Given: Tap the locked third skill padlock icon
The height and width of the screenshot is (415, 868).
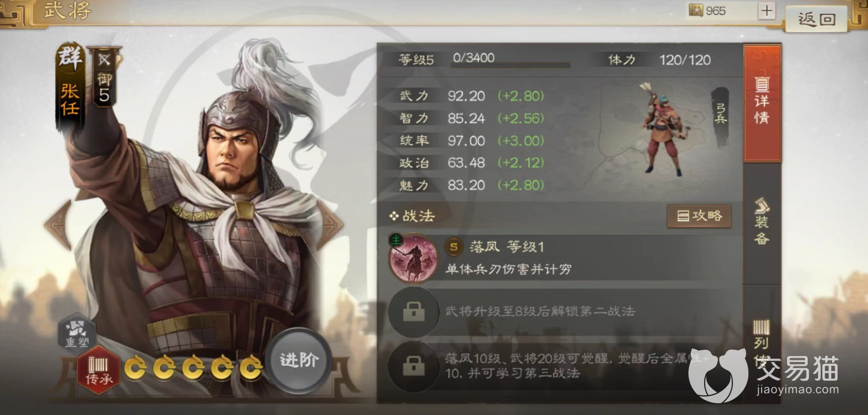Looking at the screenshot, I should coord(413,366).
